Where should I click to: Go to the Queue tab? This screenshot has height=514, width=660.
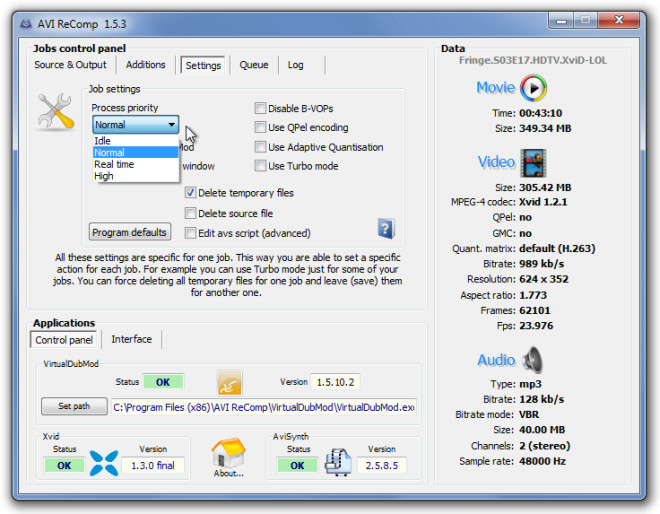254,65
